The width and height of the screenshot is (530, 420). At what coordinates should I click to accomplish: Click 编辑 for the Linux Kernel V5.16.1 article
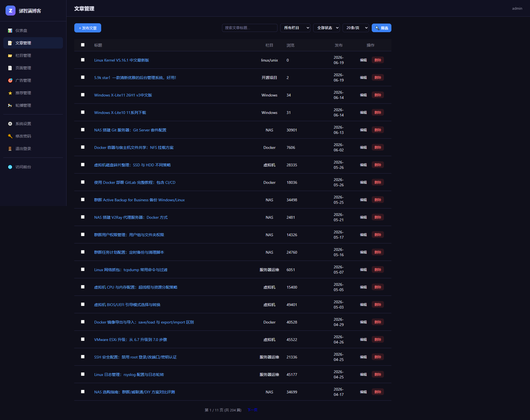(x=363, y=60)
